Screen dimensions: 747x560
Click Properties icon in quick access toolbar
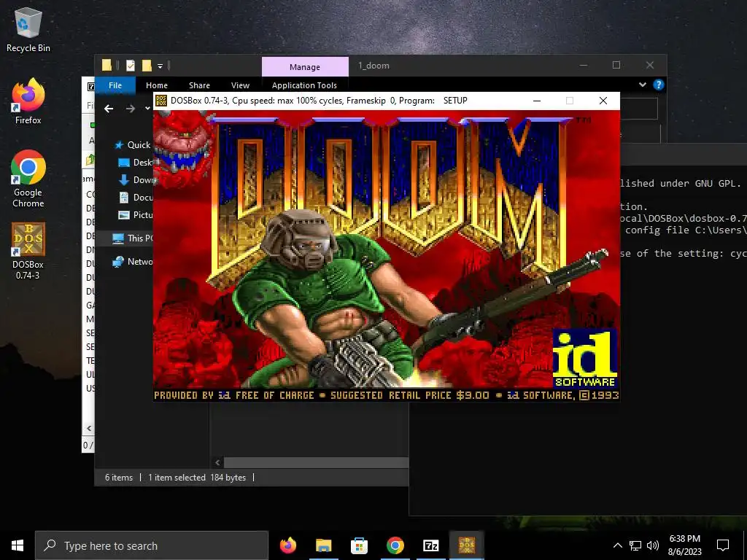[x=131, y=65]
